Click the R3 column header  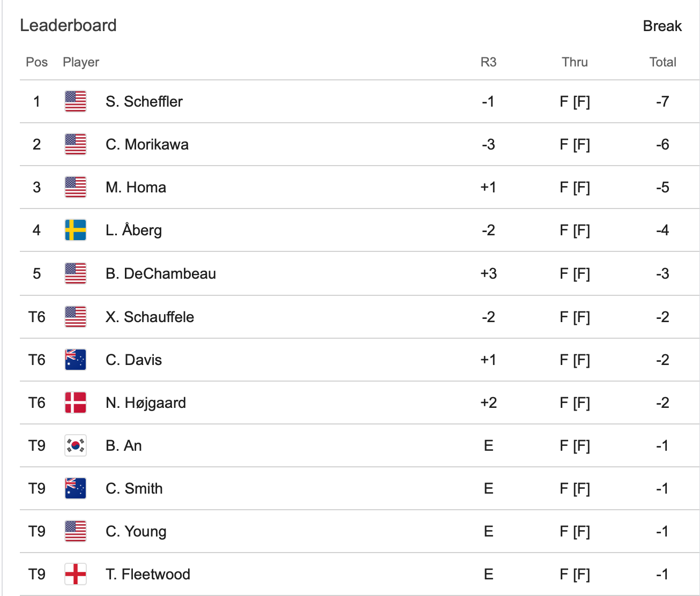tap(488, 62)
